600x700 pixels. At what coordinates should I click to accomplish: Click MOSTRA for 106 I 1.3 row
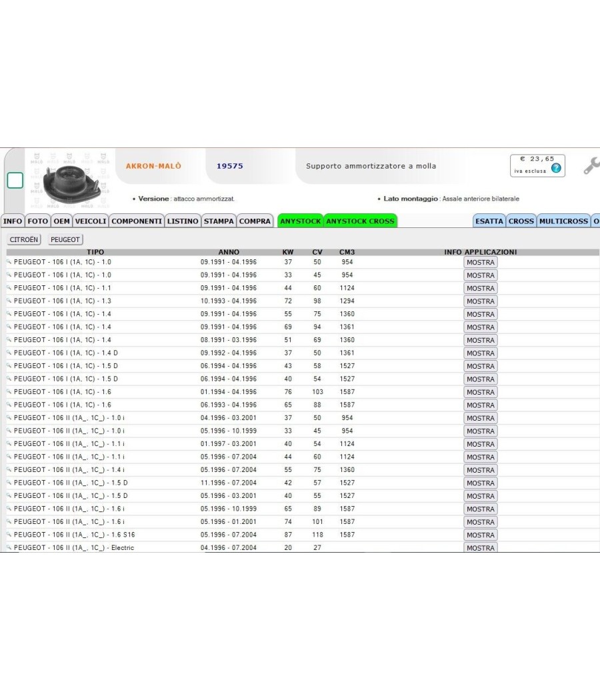click(x=481, y=301)
